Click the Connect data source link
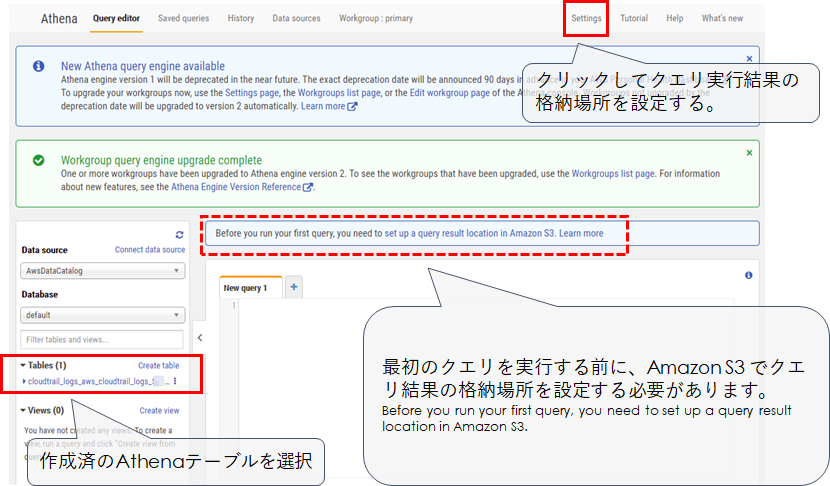The width and height of the screenshot is (830, 486). 149,249
